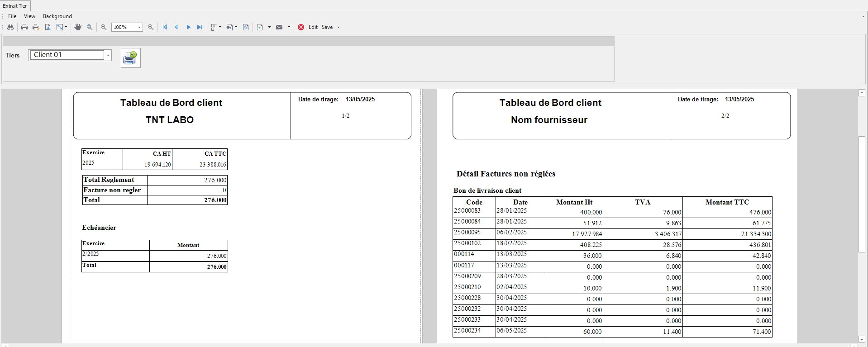The height and width of the screenshot is (347, 868).
Task: Go to the first page
Action: click(165, 27)
